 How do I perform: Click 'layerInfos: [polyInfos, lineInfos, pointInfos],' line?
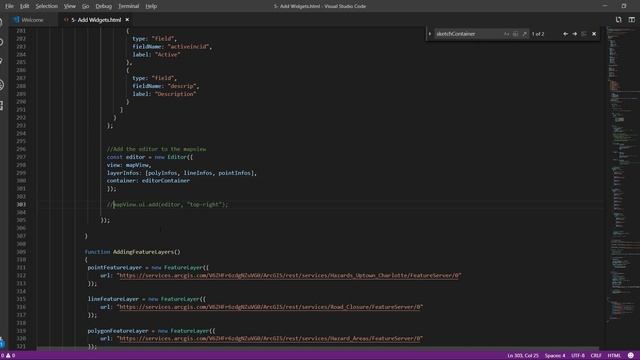pyautogui.click(x=182, y=173)
